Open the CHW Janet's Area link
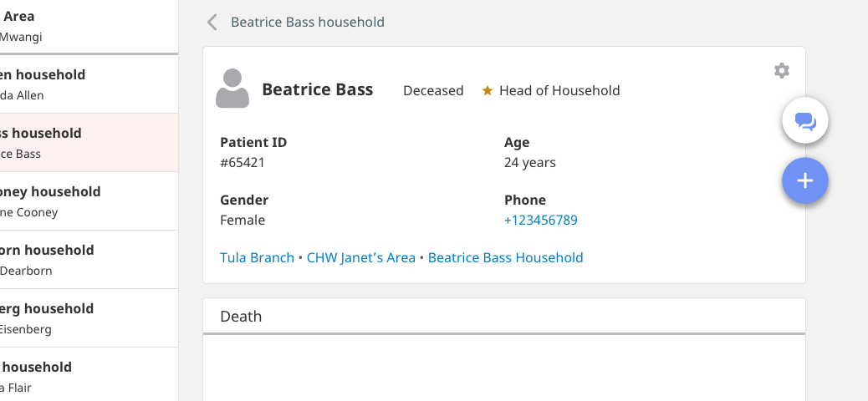The width and height of the screenshot is (868, 401). (x=360, y=257)
